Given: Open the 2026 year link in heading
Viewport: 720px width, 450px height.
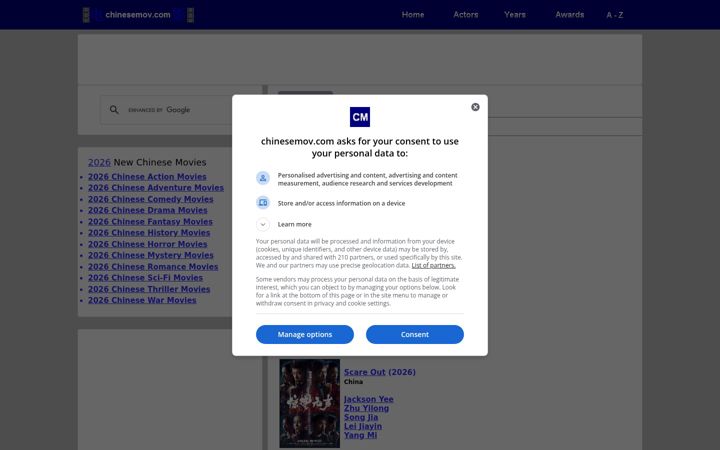Looking at the screenshot, I should click(99, 162).
